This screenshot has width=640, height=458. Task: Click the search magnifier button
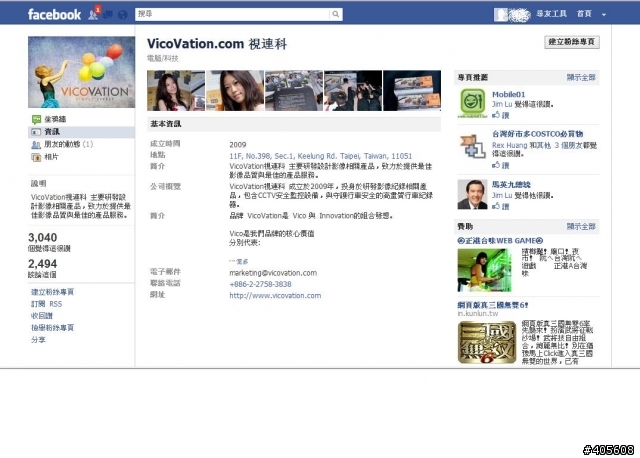tap(336, 14)
